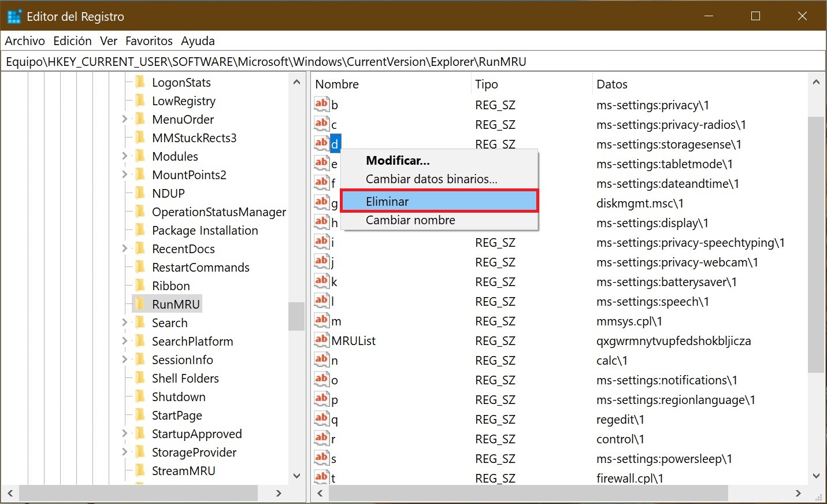Expand the StartupApproved key

(124, 433)
